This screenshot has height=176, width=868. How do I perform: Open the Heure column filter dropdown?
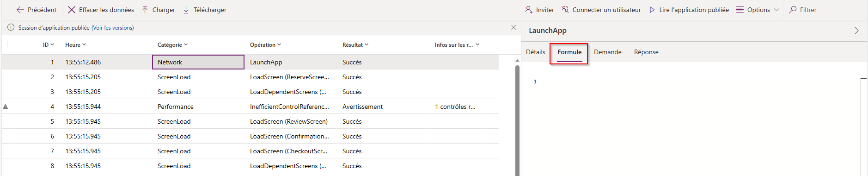[84, 44]
